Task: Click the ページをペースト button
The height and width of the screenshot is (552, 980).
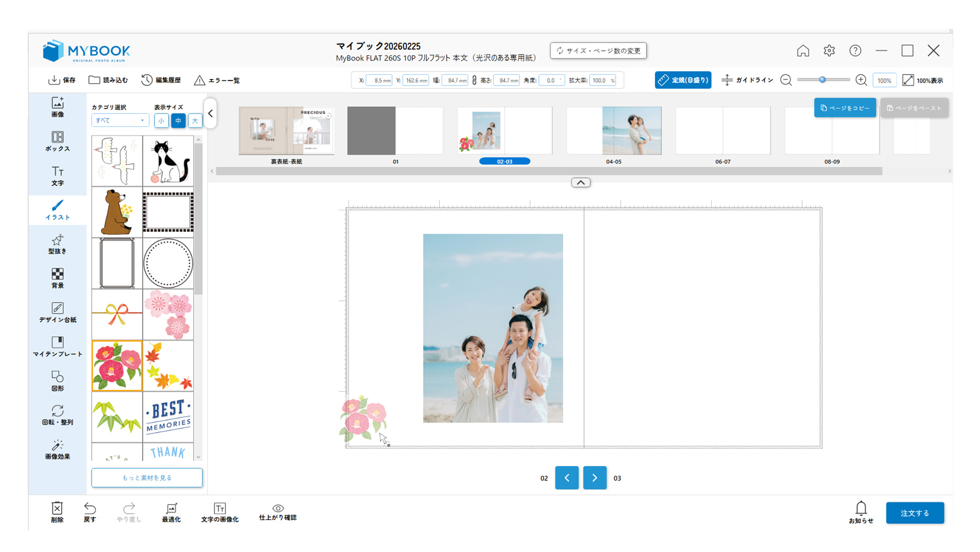Action: pyautogui.click(x=915, y=108)
